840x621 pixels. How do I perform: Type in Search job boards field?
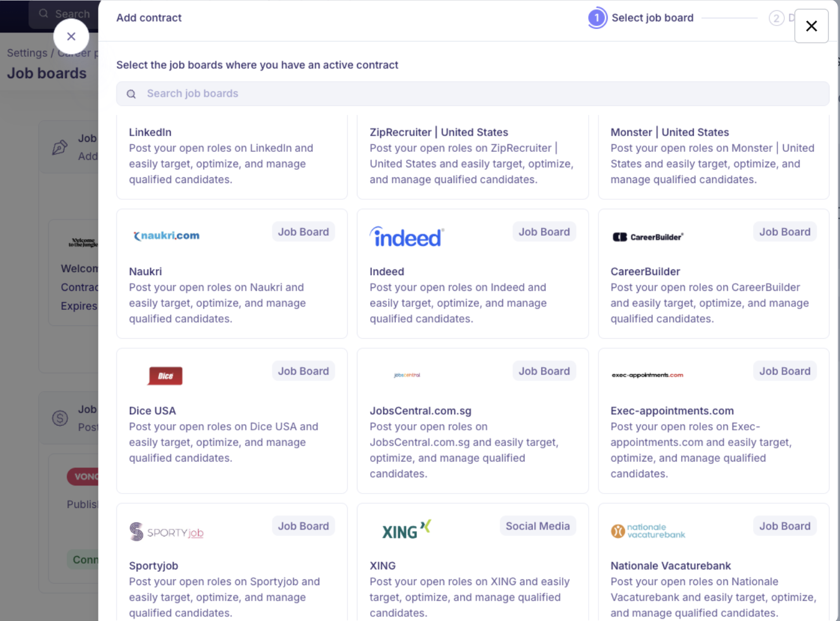pyautogui.click(x=481, y=94)
